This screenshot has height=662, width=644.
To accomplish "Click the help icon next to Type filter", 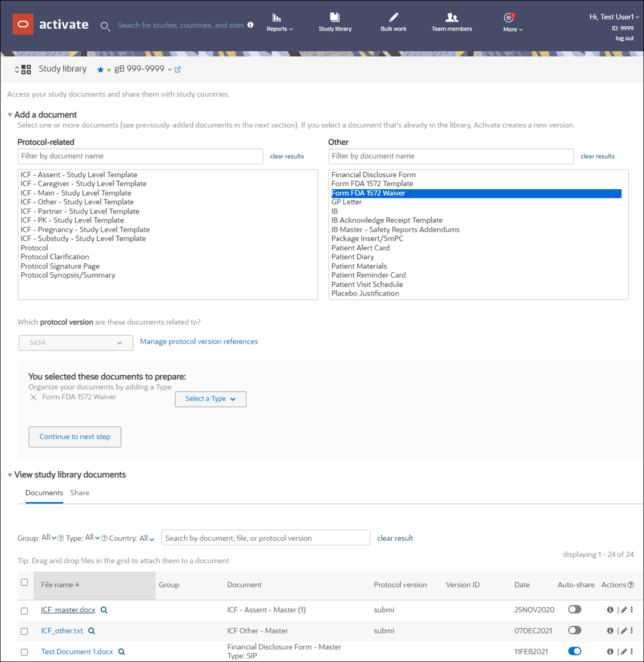I will coord(104,538).
